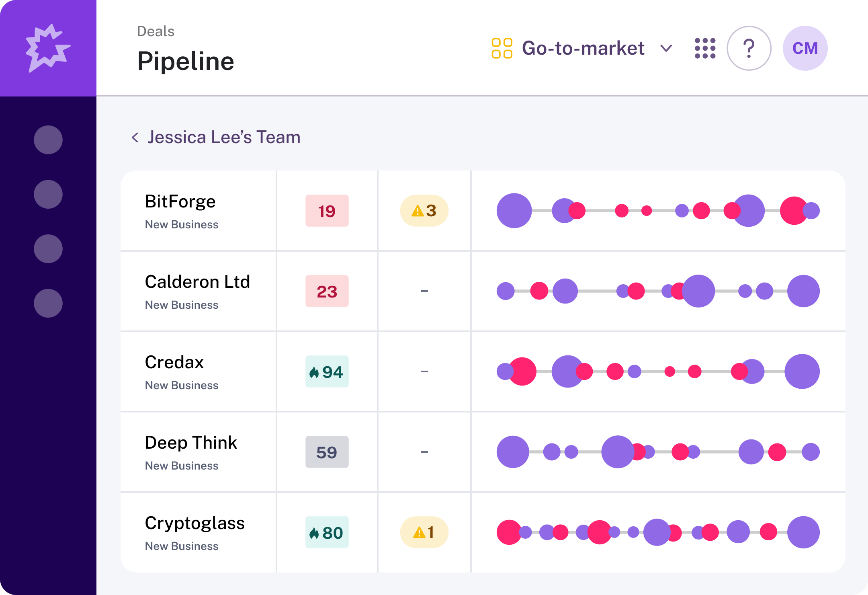Click the first large purple BitForge timeline dot
This screenshot has height=595, width=868.
514,211
